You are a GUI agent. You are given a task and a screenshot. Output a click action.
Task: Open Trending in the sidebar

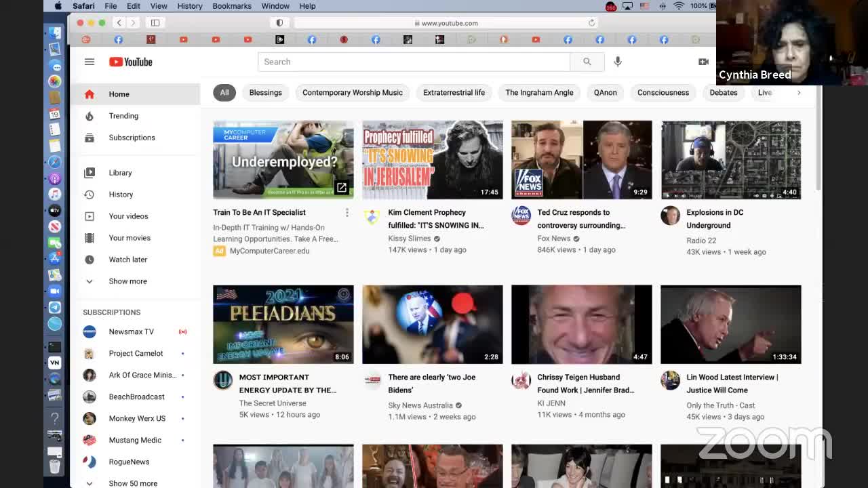click(136, 116)
